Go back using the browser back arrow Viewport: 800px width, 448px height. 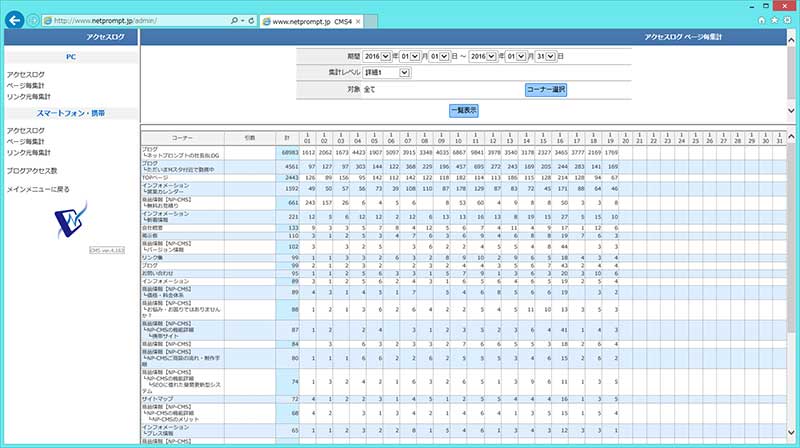click(15, 20)
